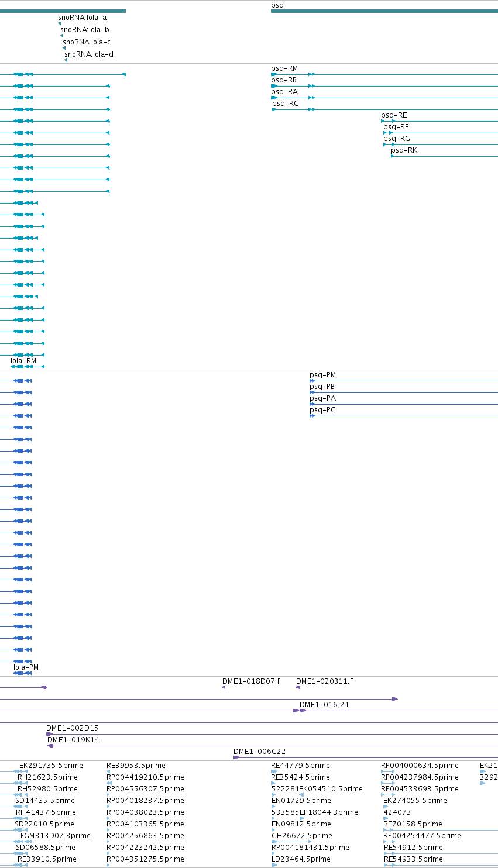
Task: Click the psq gene label
Action: point(277,5)
